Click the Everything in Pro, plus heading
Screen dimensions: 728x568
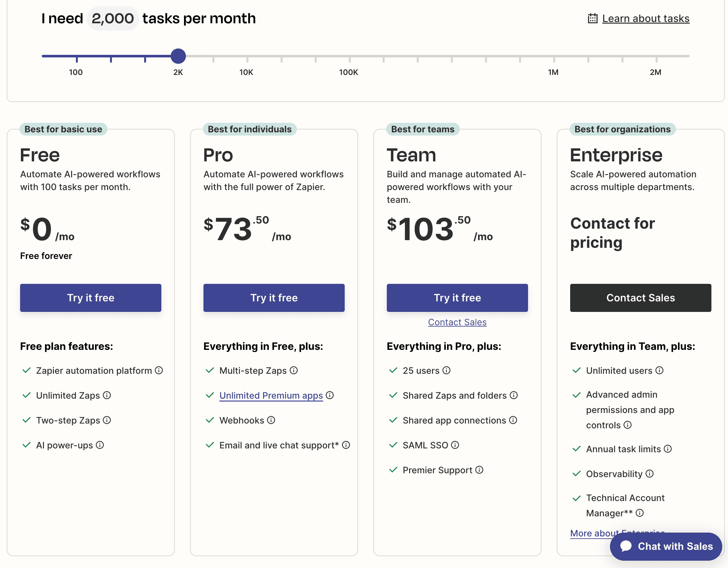pos(444,346)
